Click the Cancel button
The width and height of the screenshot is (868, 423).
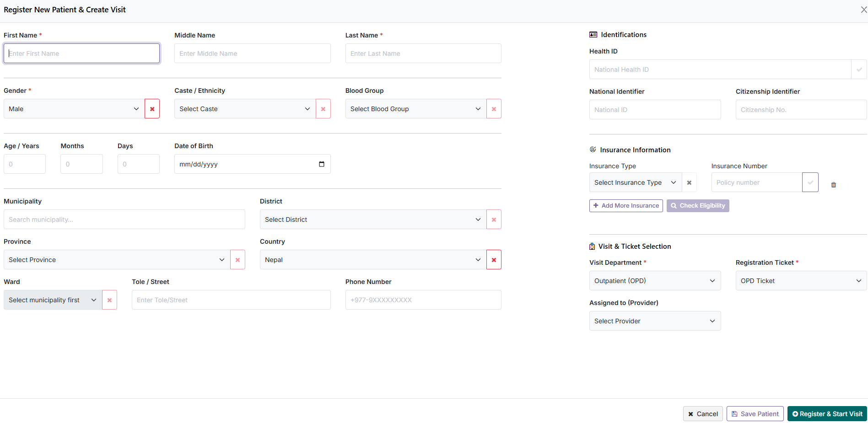tap(703, 414)
